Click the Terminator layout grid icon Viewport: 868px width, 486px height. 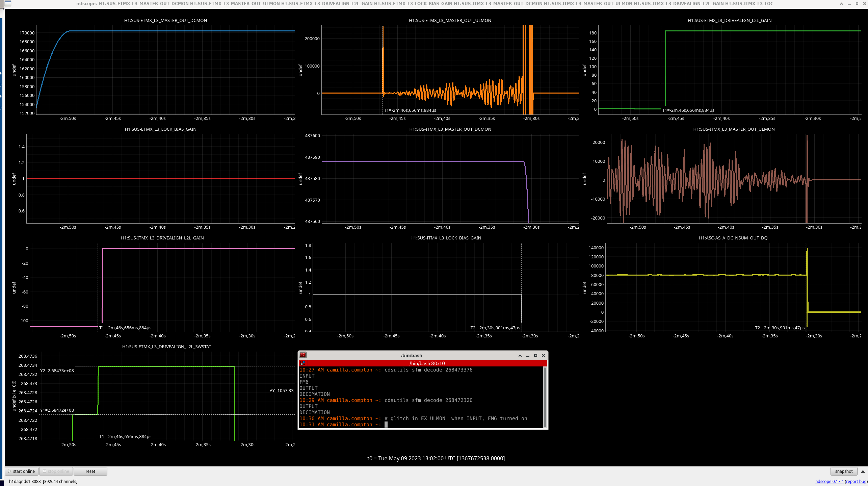(x=303, y=363)
